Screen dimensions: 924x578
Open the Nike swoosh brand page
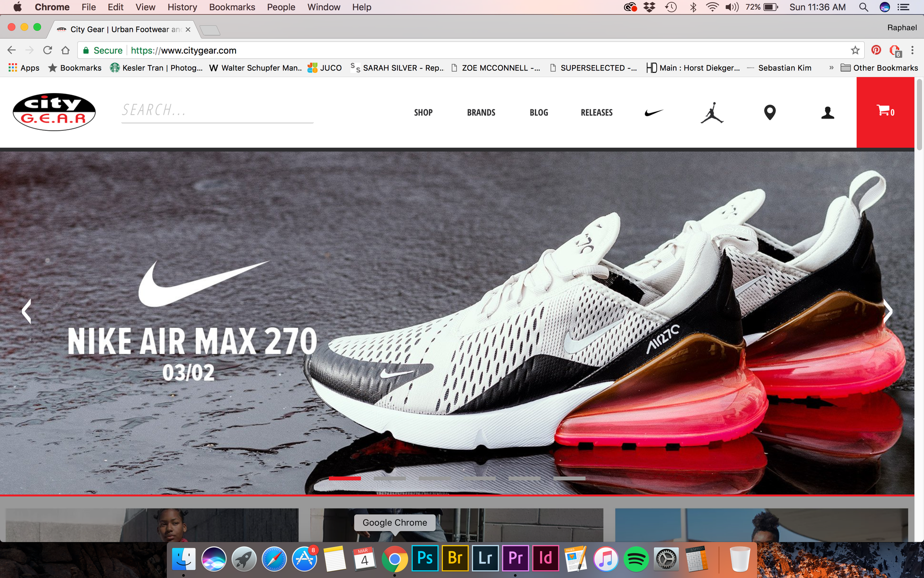654,112
